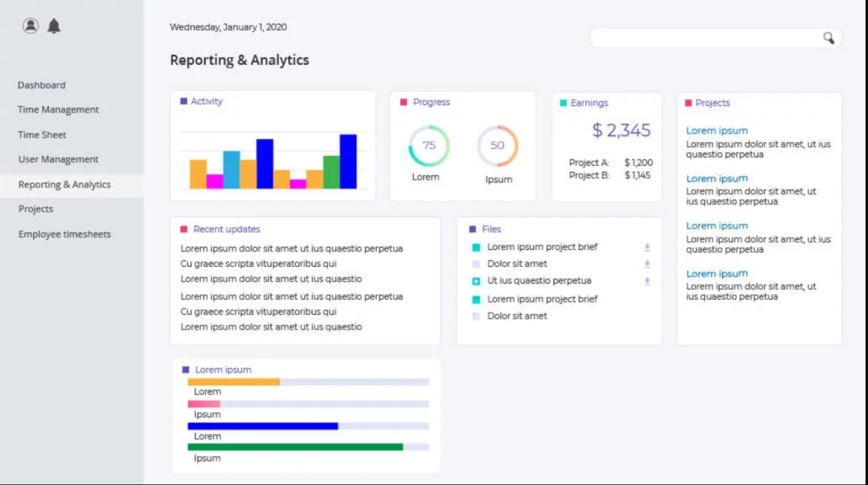Switch to User Management

(57, 159)
